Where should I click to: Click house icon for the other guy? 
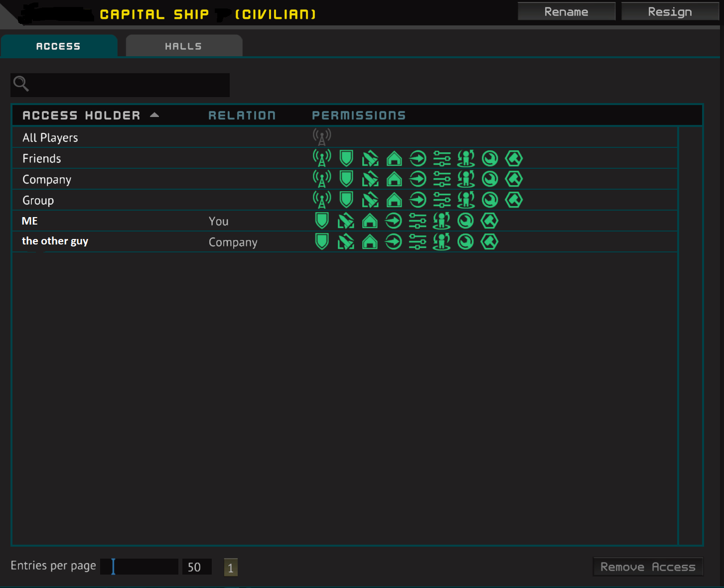pyautogui.click(x=370, y=242)
